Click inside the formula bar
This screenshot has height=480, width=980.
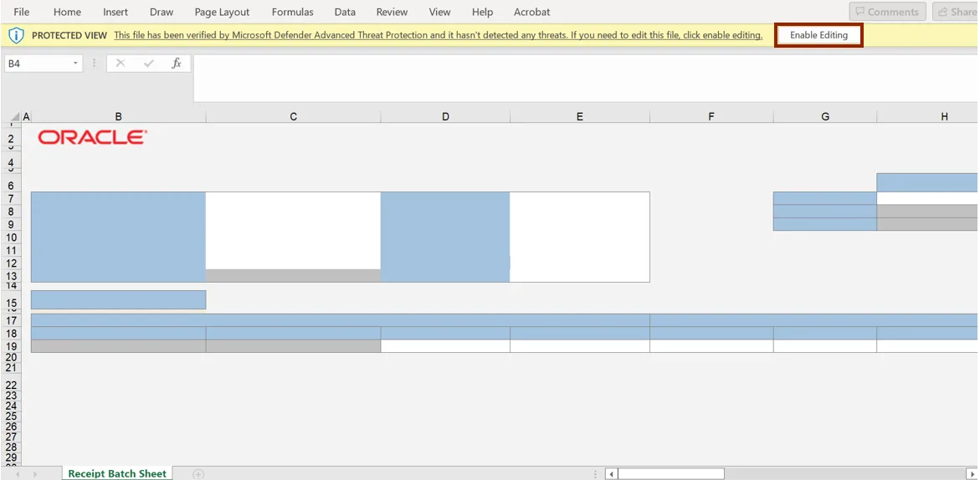(x=587, y=78)
